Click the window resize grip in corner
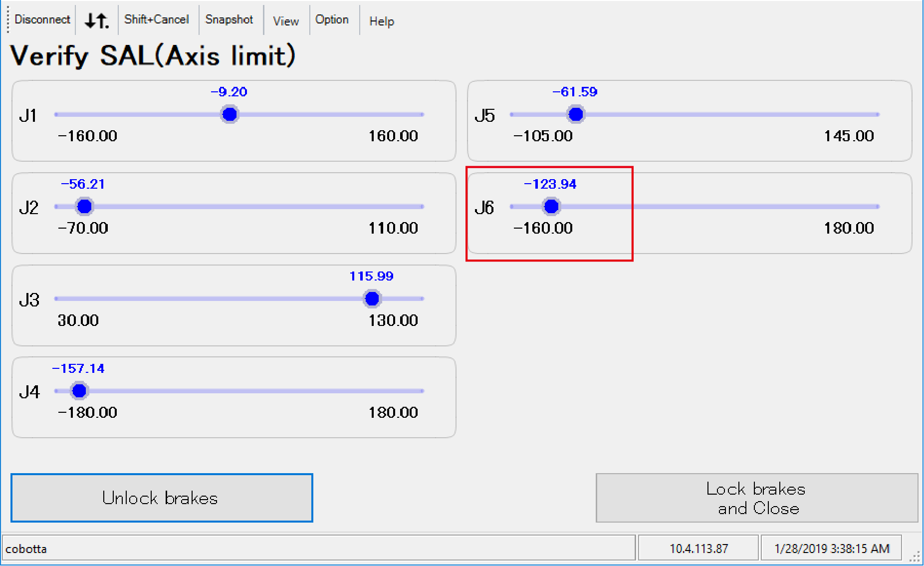 coord(915,557)
